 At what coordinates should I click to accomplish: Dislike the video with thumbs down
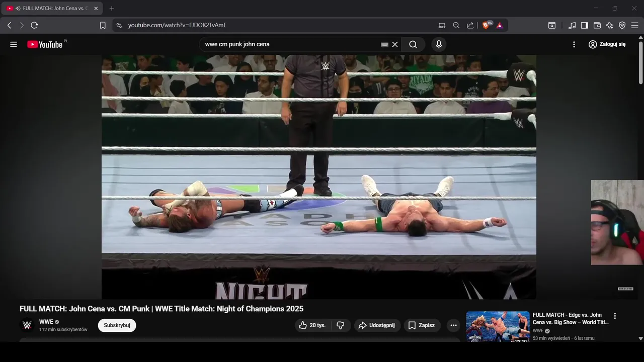(341, 325)
